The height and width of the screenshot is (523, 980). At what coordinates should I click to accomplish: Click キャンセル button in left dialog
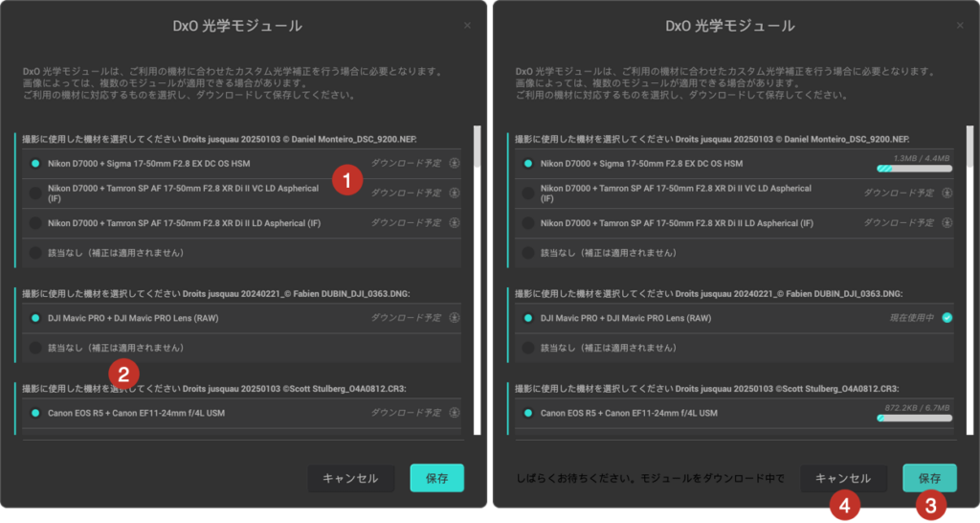(x=350, y=479)
